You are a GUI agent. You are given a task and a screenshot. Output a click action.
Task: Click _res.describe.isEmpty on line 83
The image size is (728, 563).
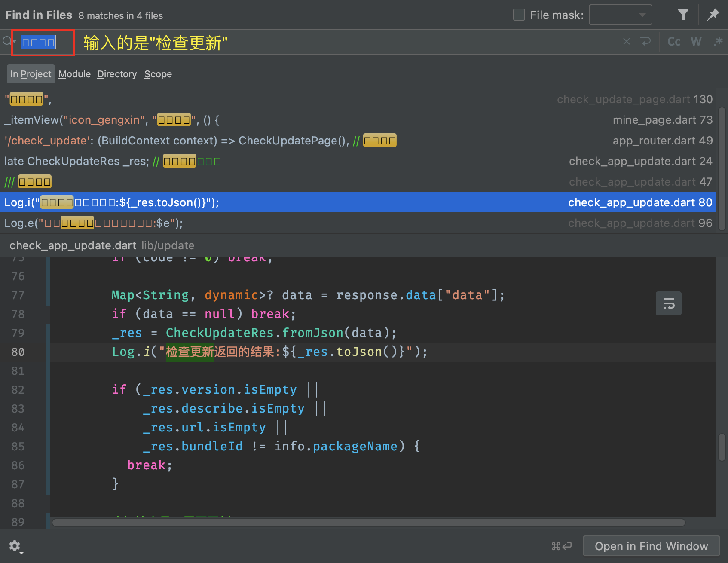coord(223,409)
